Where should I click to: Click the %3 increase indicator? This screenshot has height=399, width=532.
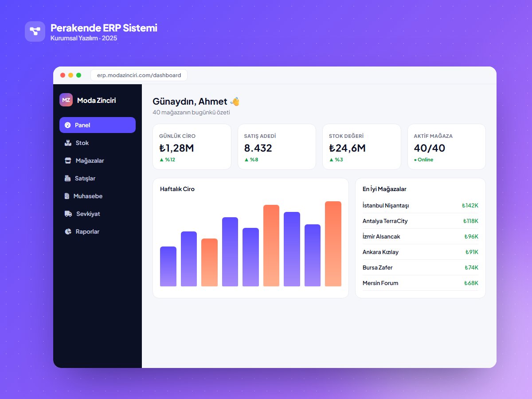336,160
